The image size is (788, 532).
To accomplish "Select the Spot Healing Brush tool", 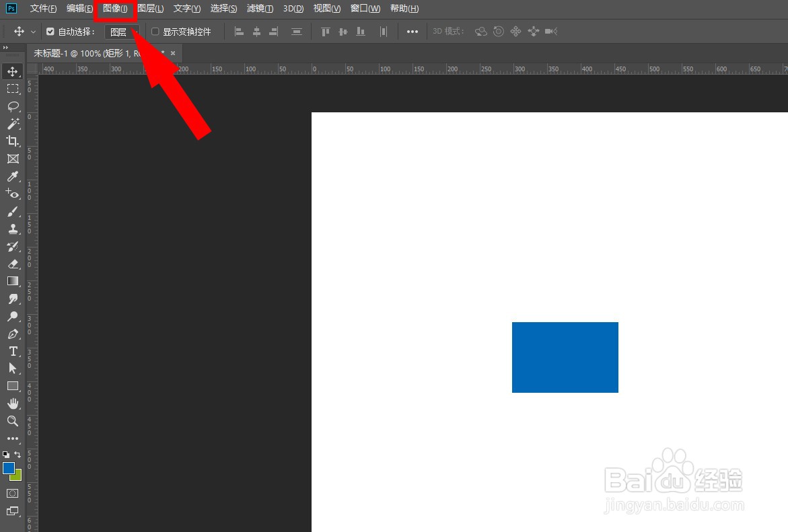I will tap(13, 194).
